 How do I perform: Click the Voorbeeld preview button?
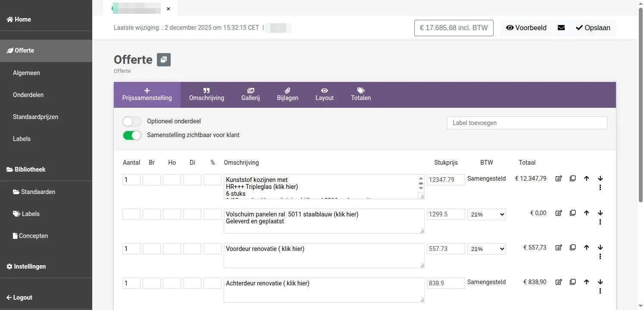coord(526,28)
